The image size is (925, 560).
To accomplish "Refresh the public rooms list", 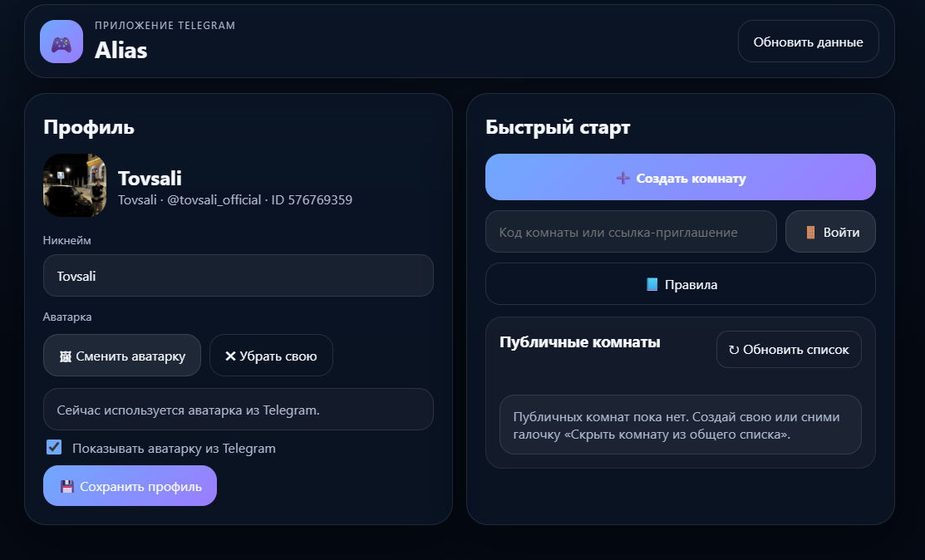I will tap(788, 349).
